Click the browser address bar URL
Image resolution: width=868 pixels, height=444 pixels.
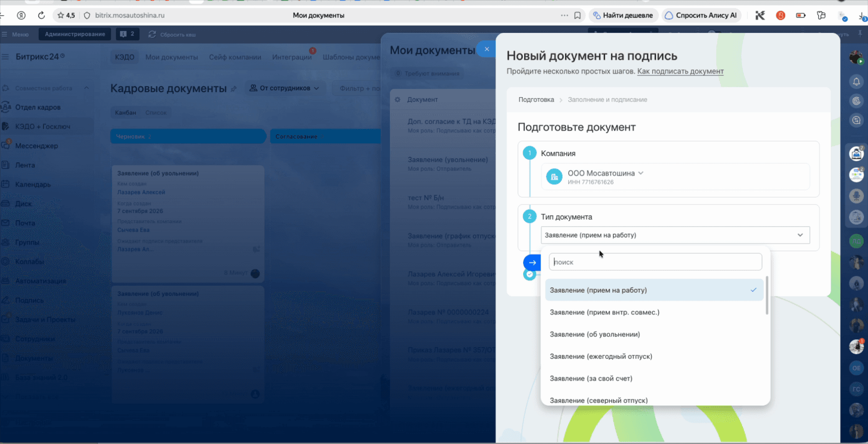130,15
